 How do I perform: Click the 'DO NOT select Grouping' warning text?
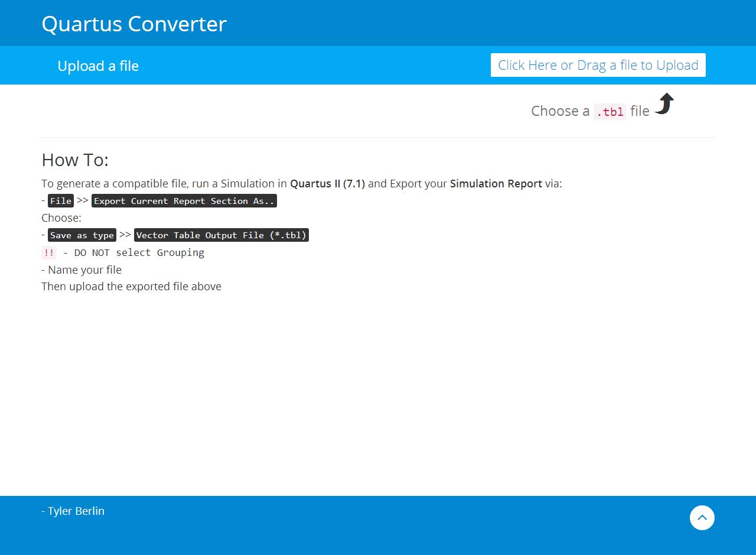[139, 253]
